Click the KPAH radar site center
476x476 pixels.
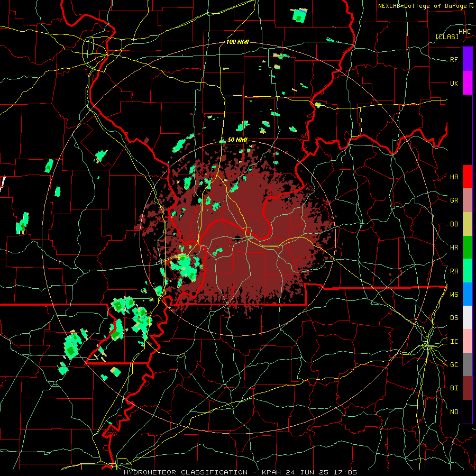pos(237,239)
